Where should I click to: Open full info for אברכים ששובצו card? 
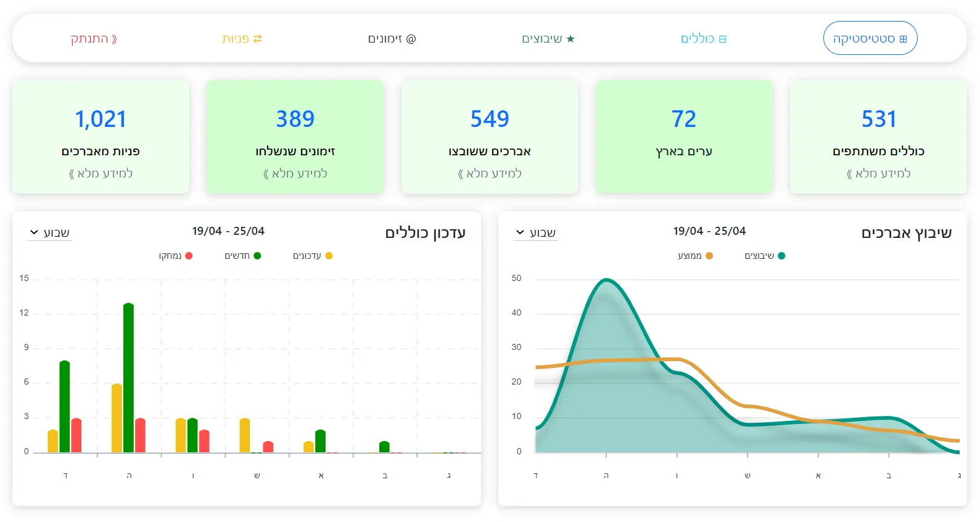490,173
